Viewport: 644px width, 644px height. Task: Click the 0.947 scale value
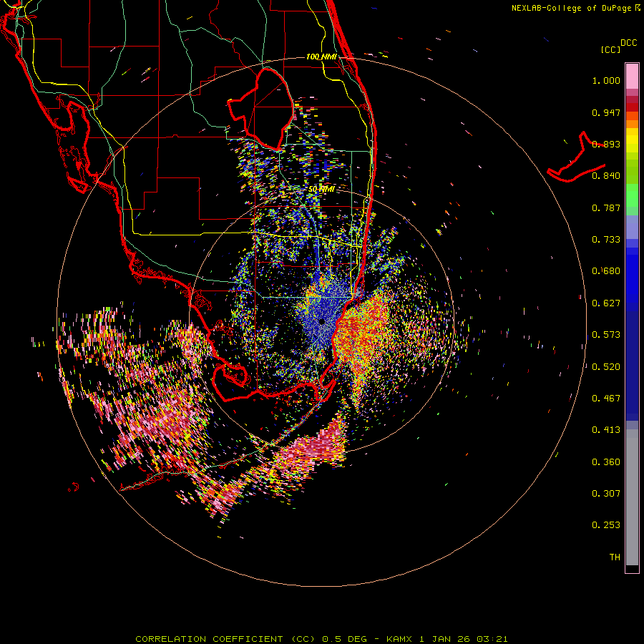pos(606,112)
